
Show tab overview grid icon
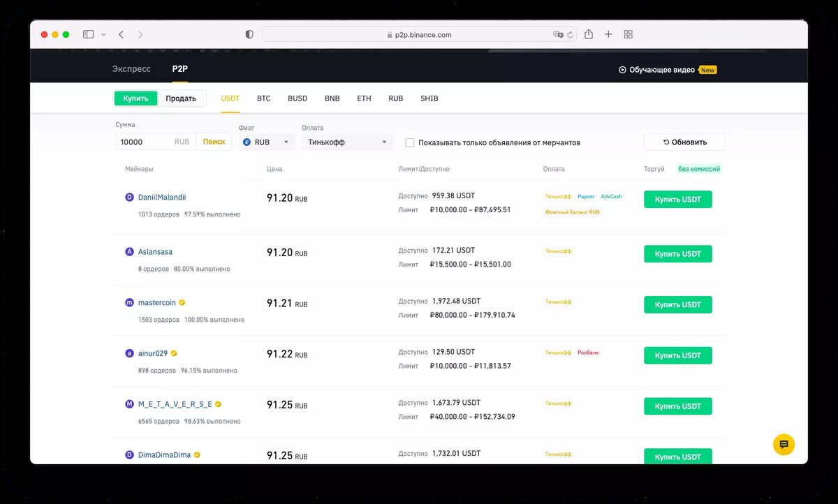(628, 34)
